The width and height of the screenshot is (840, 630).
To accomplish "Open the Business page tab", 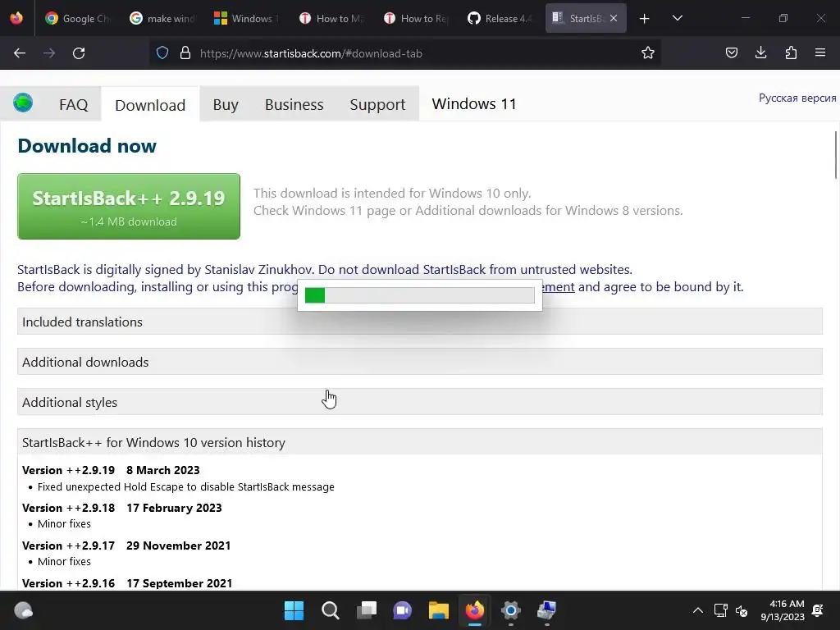I will [294, 104].
